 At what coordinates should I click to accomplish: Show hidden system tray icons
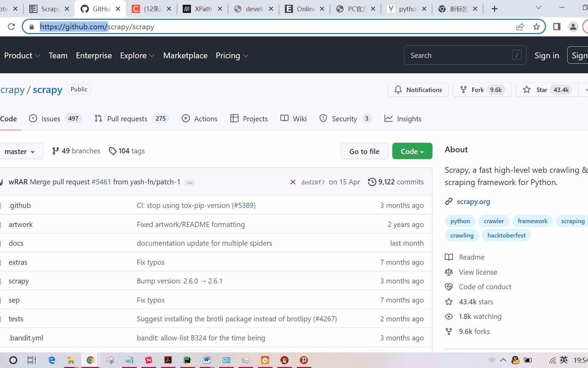click(x=503, y=360)
